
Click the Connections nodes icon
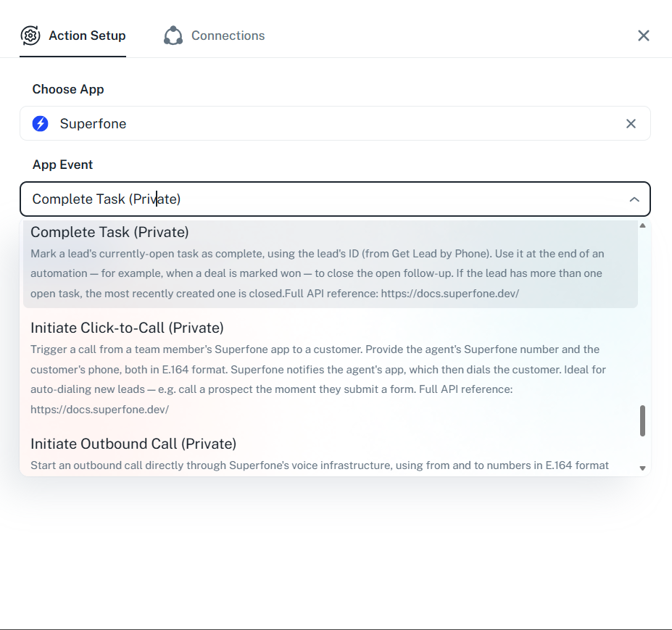(x=173, y=36)
